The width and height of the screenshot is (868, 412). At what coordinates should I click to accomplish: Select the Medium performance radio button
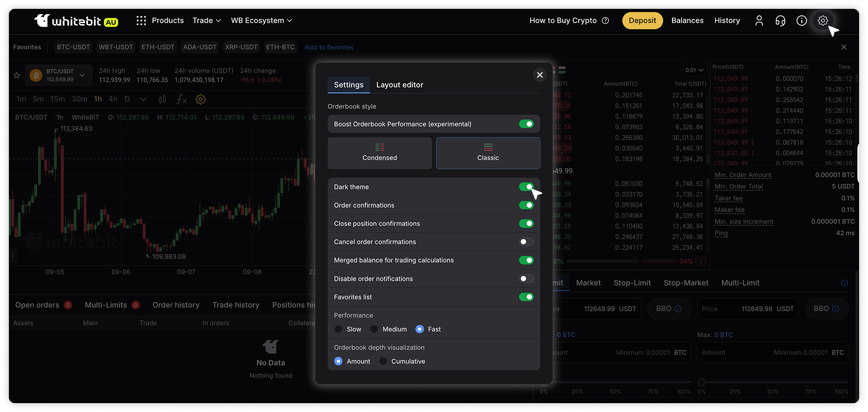tap(374, 329)
